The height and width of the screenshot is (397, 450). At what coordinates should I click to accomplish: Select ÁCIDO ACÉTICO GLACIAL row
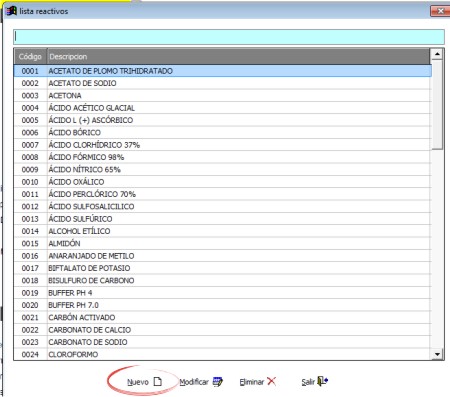[222, 108]
